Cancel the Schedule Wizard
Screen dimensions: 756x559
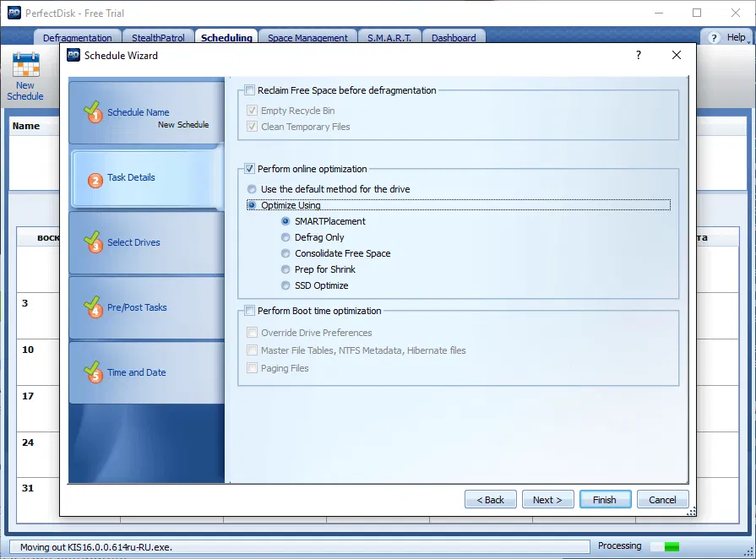pos(662,500)
